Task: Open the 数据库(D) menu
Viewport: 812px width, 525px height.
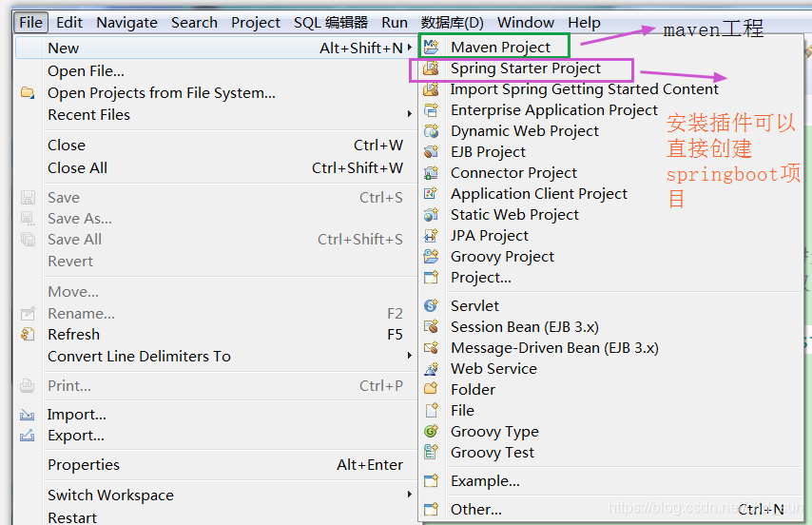Action: click(x=452, y=22)
